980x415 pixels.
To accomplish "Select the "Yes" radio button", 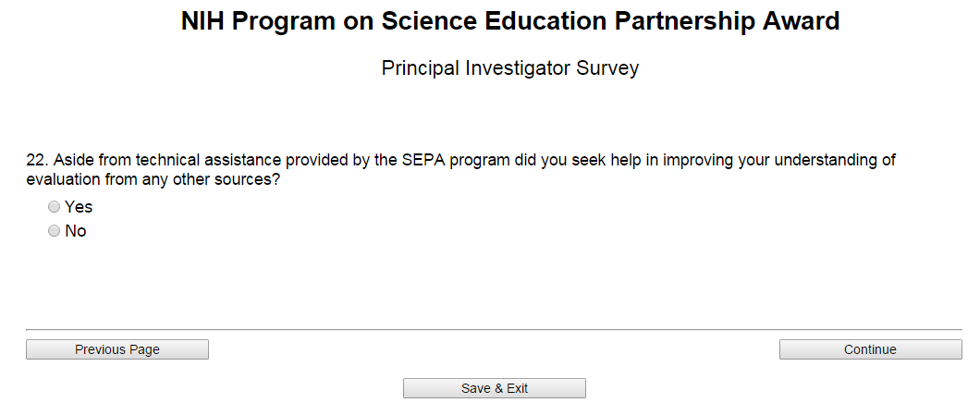I will point(55,207).
